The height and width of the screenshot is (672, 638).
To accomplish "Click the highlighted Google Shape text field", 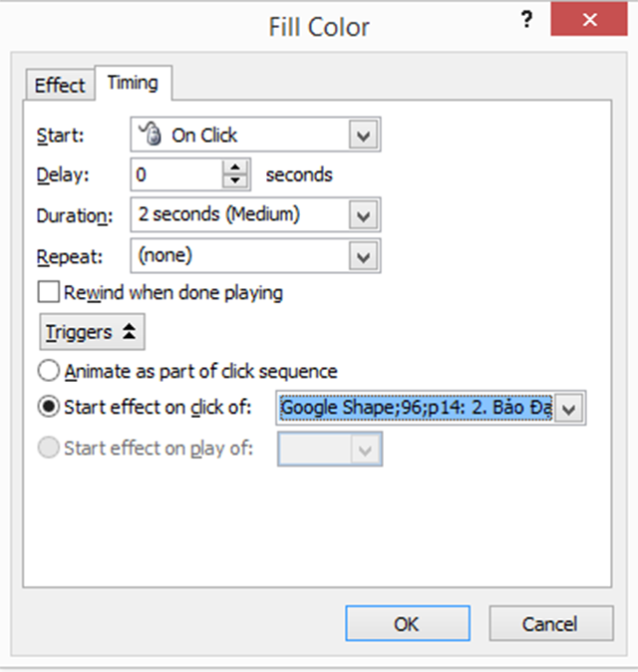I will pyautogui.click(x=416, y=408).
